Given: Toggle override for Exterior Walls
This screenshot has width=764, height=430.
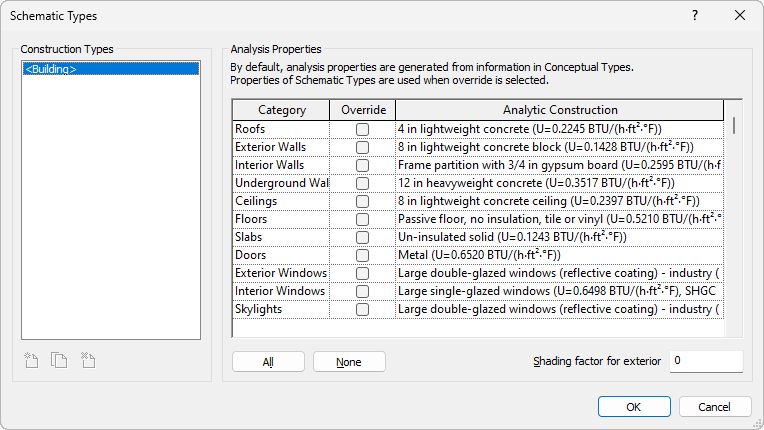Looking at the screenshot, I should click(x=362, y=147).
